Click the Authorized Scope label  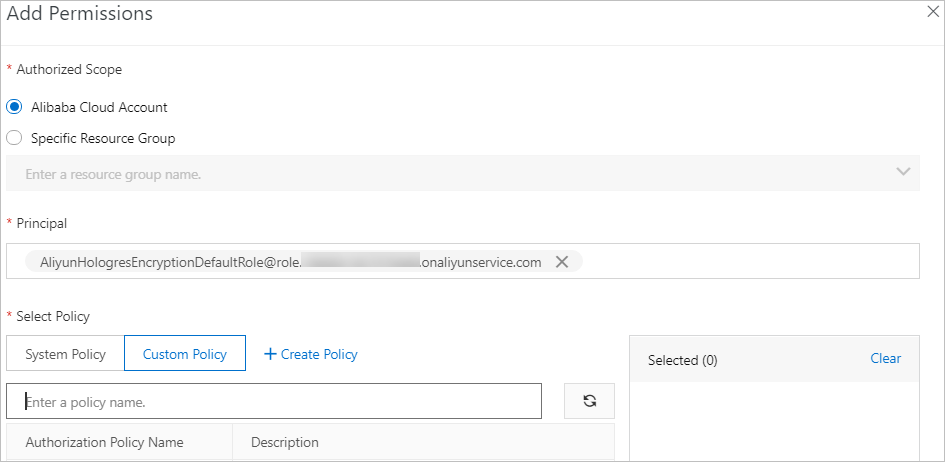69,70
